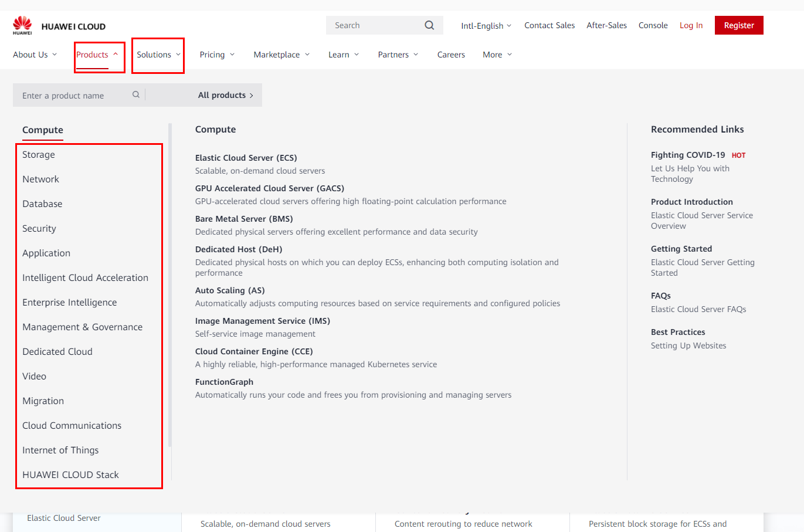
Task: Expand the More menu
Action: (497, 55)
